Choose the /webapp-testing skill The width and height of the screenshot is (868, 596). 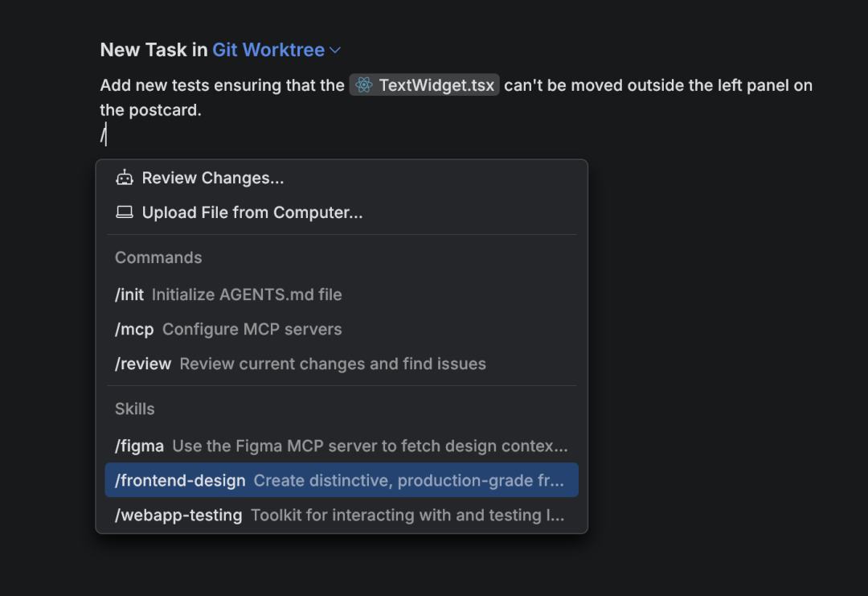[178, 515]
